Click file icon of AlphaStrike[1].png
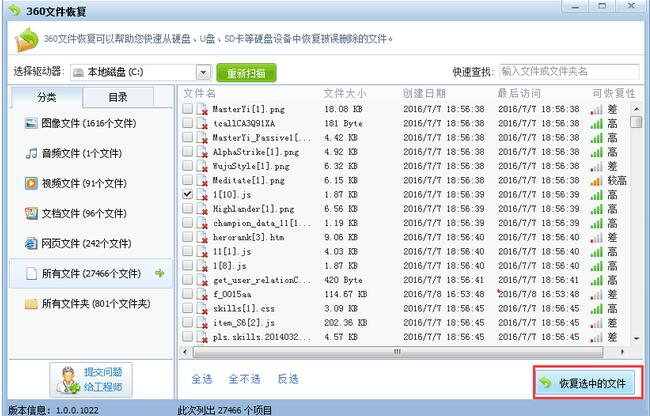This screenshot has width=650, height=416. [202, 152]
